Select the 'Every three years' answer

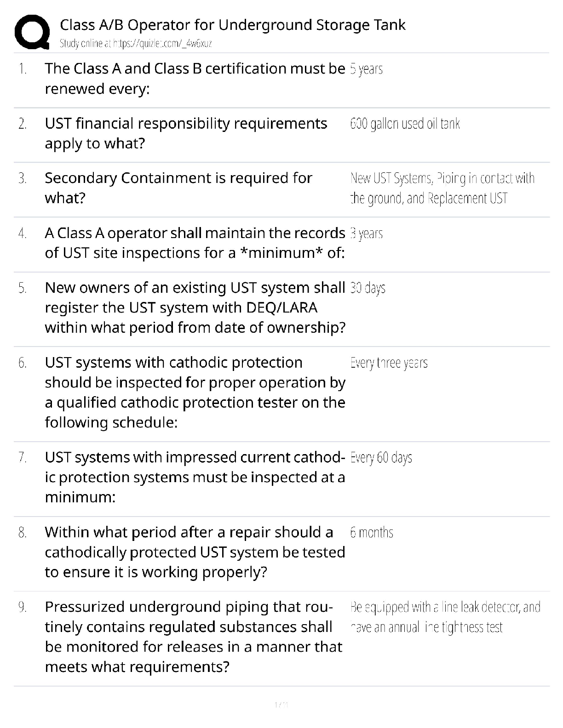(389, 363)
